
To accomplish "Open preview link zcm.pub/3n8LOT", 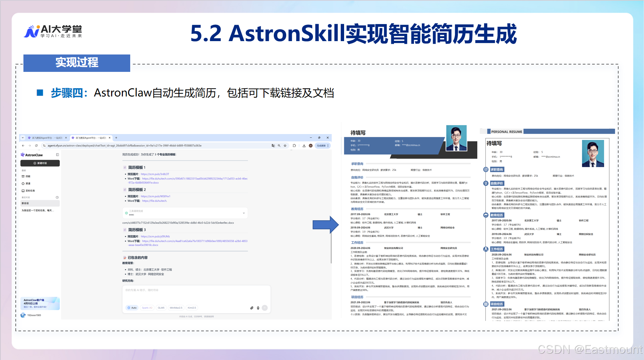I will (155, 174).
